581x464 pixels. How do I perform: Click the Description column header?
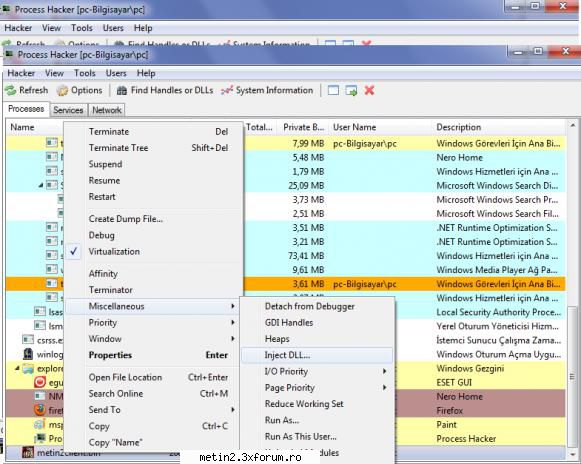[x=458, y=127]
